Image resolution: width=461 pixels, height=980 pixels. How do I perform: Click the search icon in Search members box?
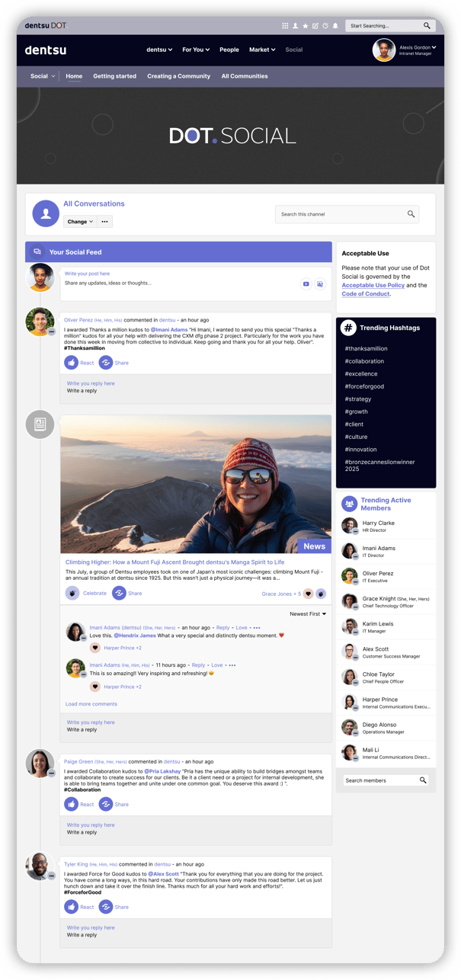coord(423,780)
